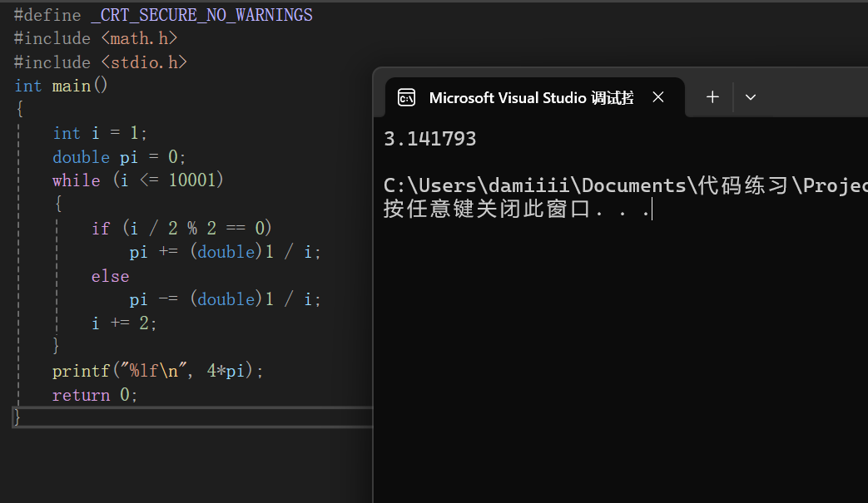Click the double pi = 0 declaration
This screenshot has width=868, height=503.
click(x=119, y=157)
